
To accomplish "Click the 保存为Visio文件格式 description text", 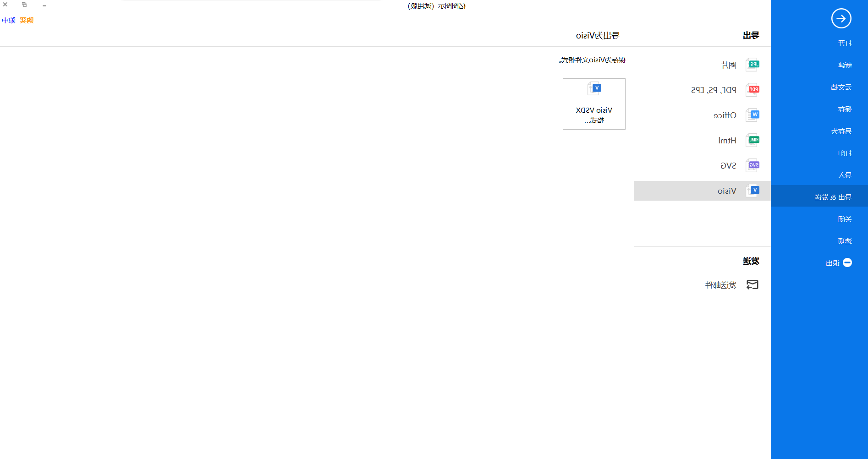I will tap(592, 60).
